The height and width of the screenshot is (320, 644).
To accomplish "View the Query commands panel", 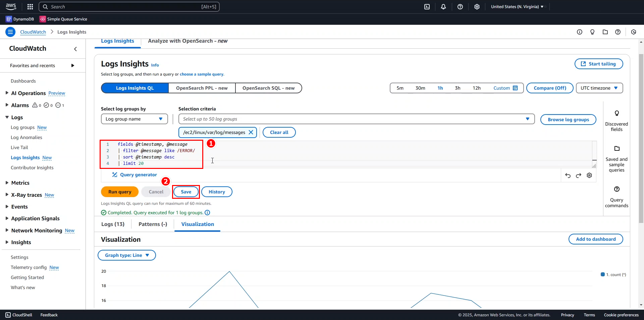I will (x=616, y=196).
